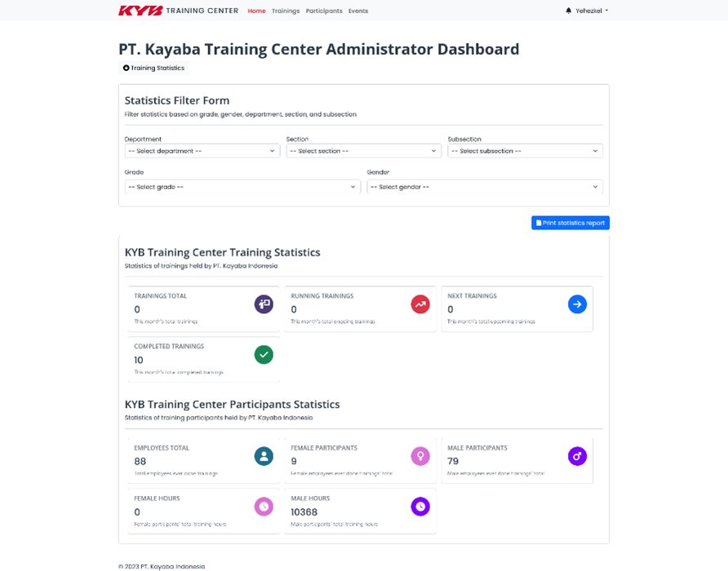Collapse the Training Statistics toggle button
728x571 pixels.
point(153,68)
